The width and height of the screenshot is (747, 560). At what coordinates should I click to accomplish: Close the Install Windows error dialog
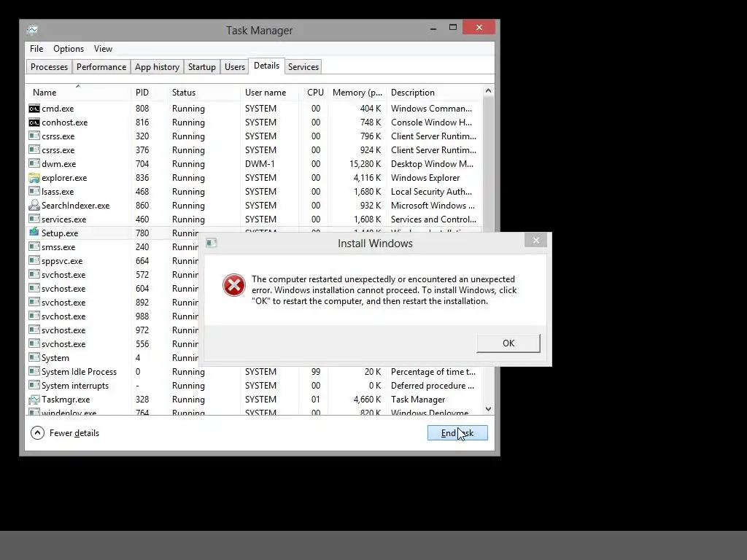click(536, 240)
